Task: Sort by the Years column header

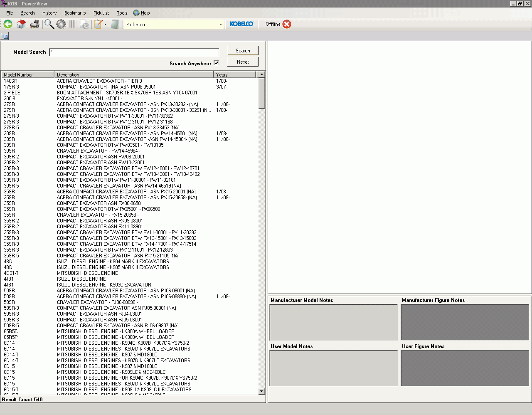Action: click(x=235, y=74)
